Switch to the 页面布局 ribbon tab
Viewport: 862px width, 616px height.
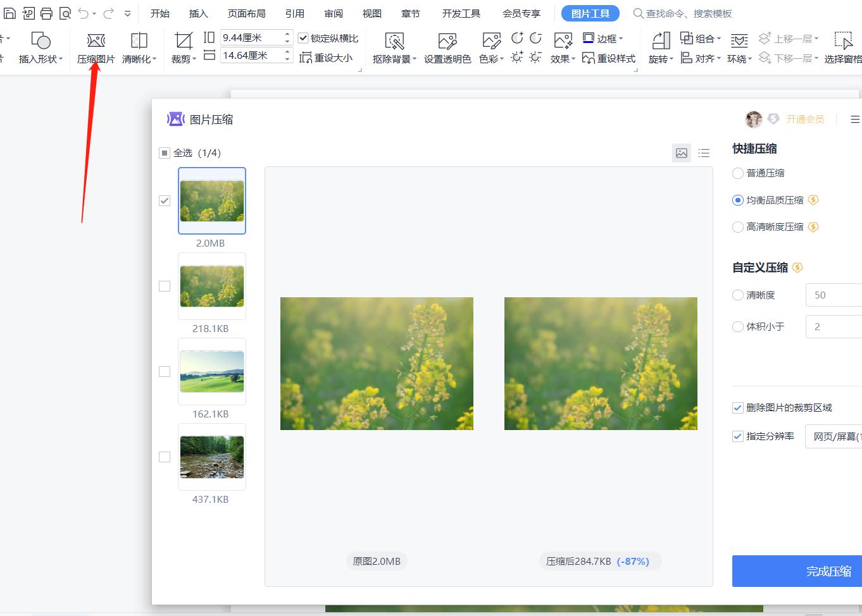point(246,13)
